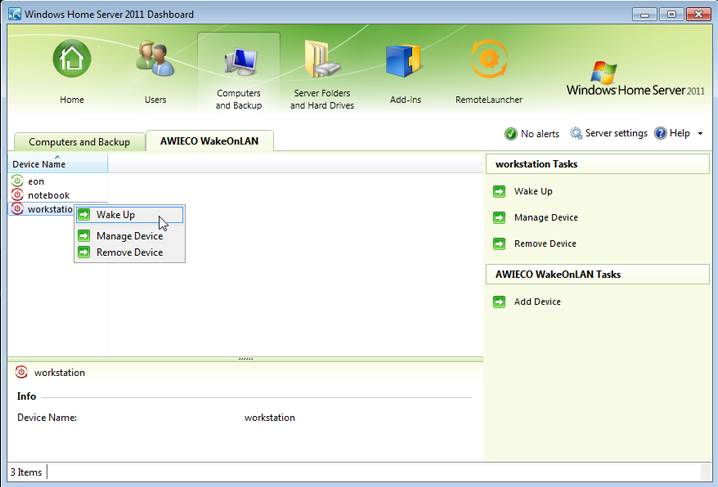718x487 pixels.
Task: Click the workstation value next to Device Name
Action: 270,417
